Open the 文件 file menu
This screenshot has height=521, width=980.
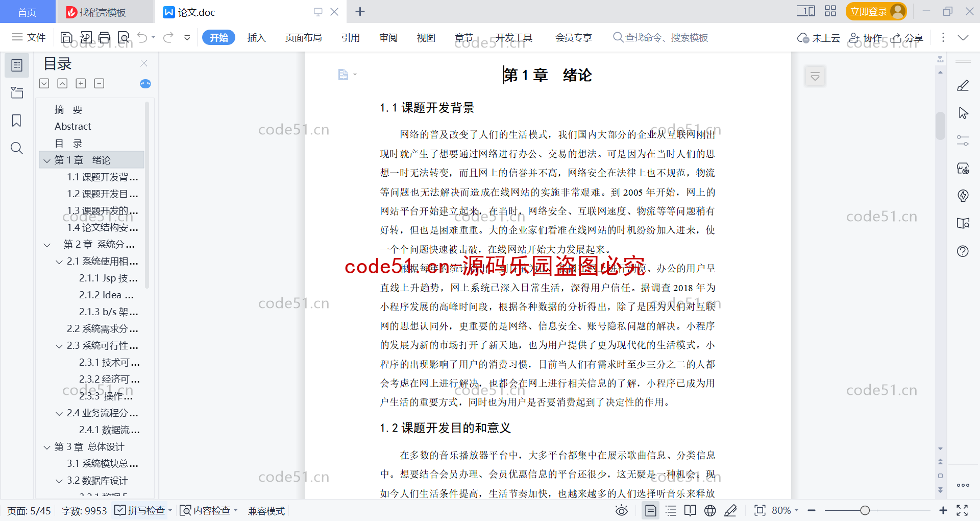point(29,37)
